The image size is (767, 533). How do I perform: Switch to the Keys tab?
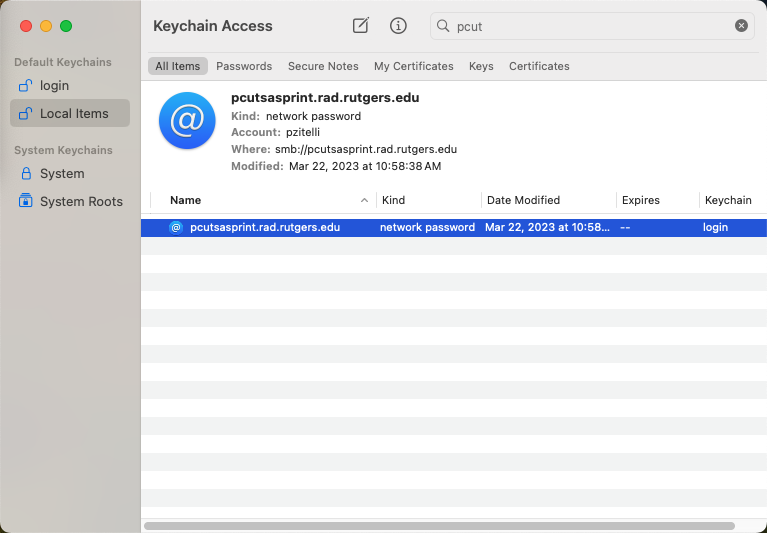click(x=481, y=66)
